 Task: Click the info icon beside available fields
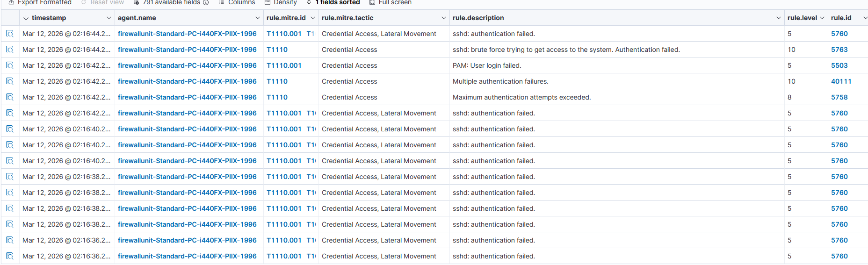tap(206, 2)
